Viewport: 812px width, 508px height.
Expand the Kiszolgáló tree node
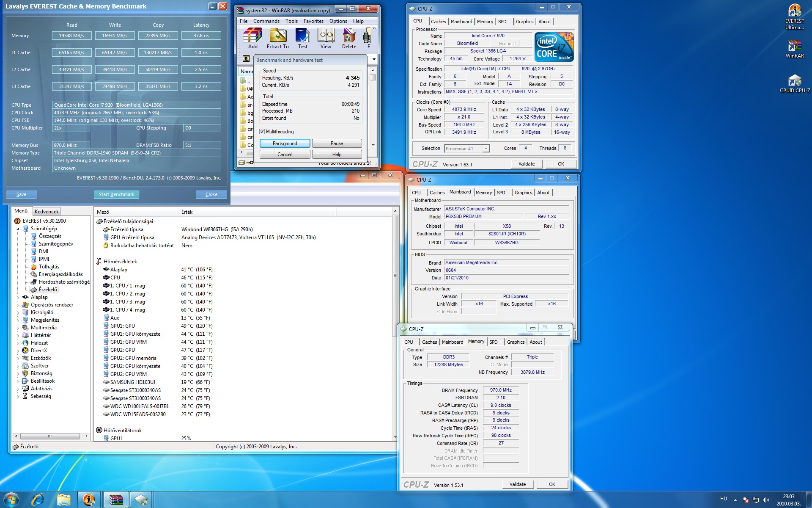(18, 313)
